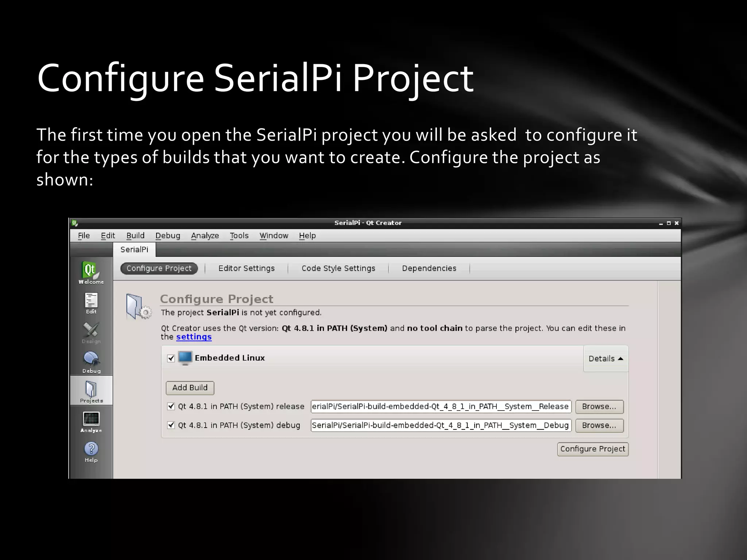Toggle the Embedded Linux target checkbox
This screenshot has height=560, width=747.
171,358
